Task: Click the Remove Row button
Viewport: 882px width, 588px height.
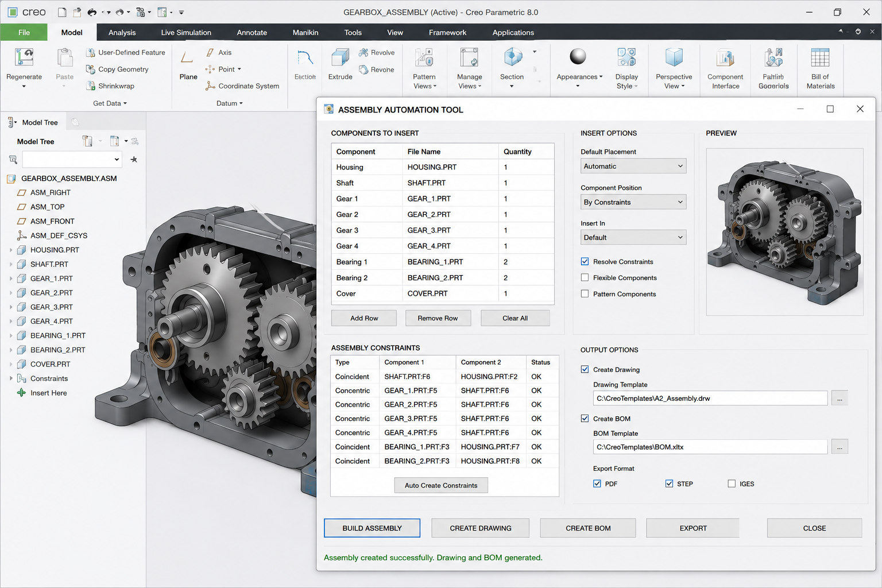Action: [x=438, y=318]
